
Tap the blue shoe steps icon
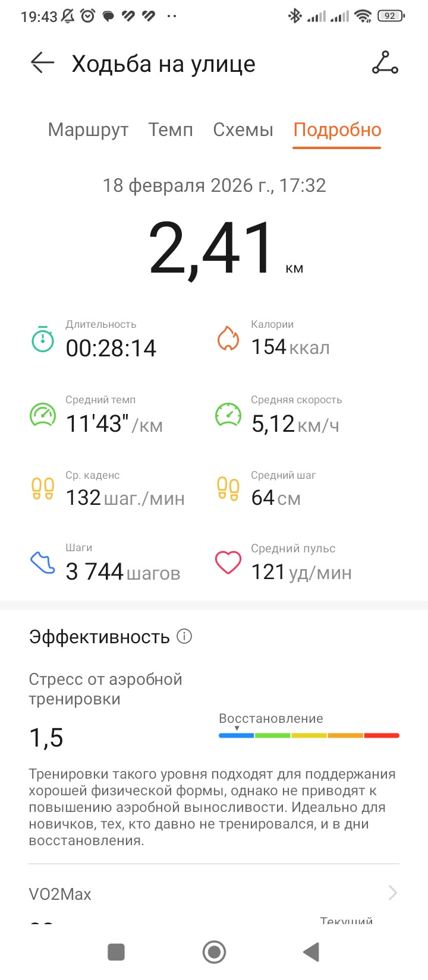(x=42, y=562)
